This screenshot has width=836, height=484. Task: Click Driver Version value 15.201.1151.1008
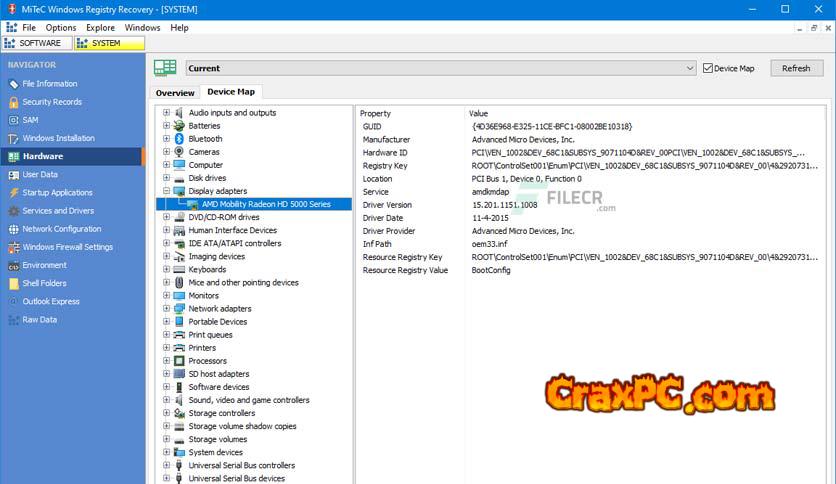coord(504,205)
